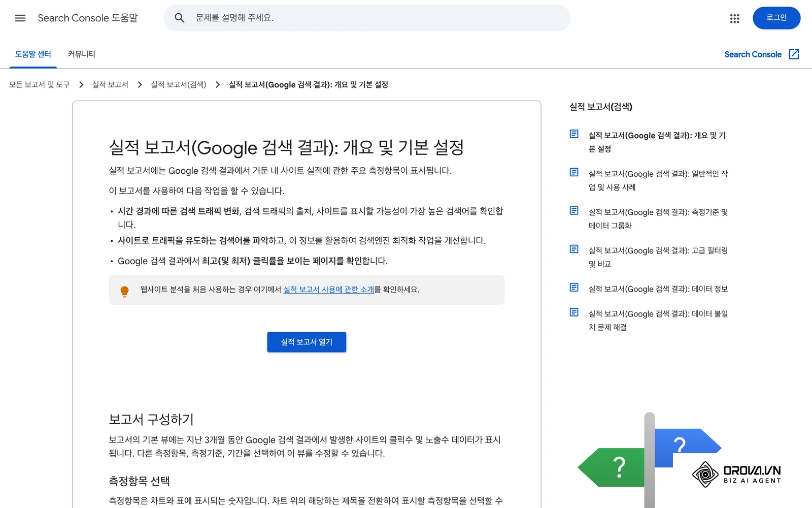Open sidebar article '일반적인 작업 및 사용 사례'
Image resolution: width=812 pixels, height=508 pixels.
pyautogui.click(x=658, y=180)
